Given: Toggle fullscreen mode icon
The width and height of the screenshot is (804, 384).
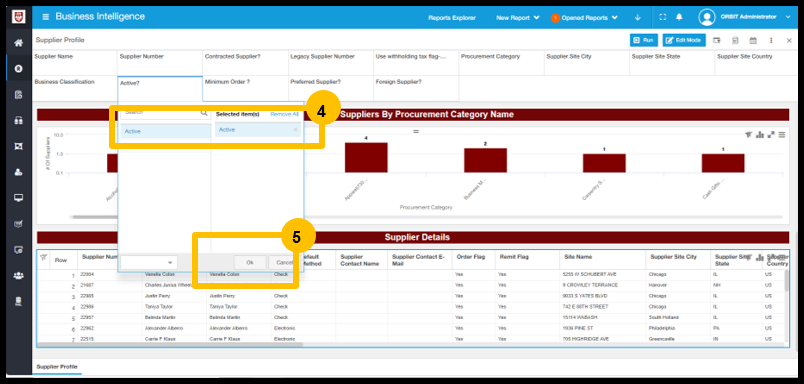Looking at the screenshot, I should (x=662, y=17).
